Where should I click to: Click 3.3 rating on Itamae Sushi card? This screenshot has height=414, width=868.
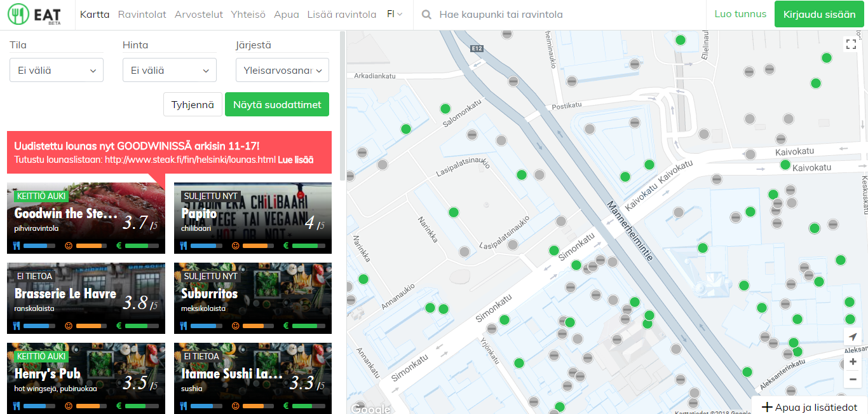(307, 383)
